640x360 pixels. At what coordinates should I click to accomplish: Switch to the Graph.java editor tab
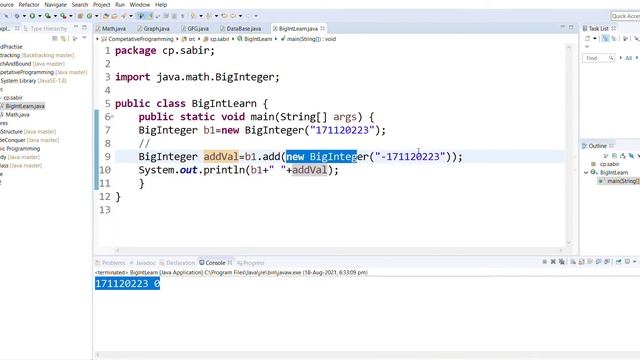click(x=154, y=29)
